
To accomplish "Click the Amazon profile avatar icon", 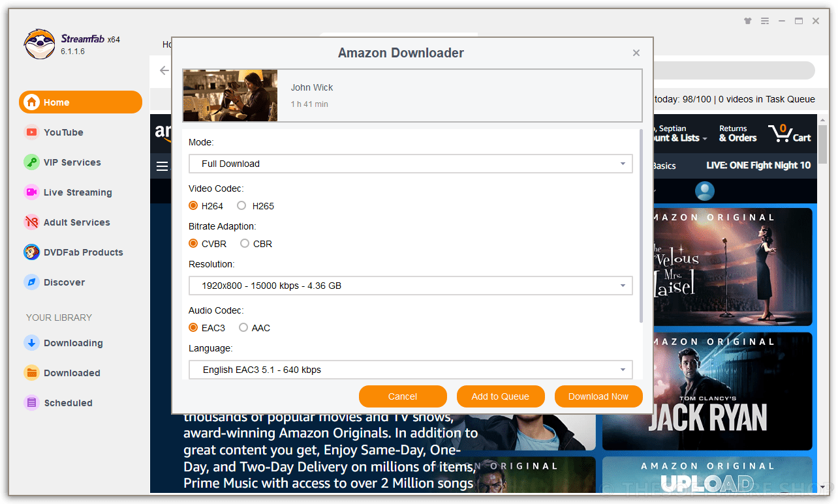I will 705,191.
